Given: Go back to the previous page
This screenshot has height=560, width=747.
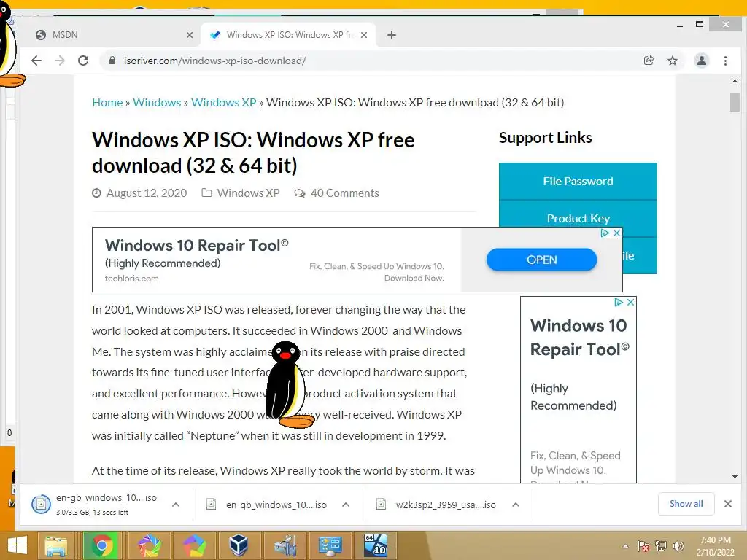Looking at the screenshot, I should point(36,61).
